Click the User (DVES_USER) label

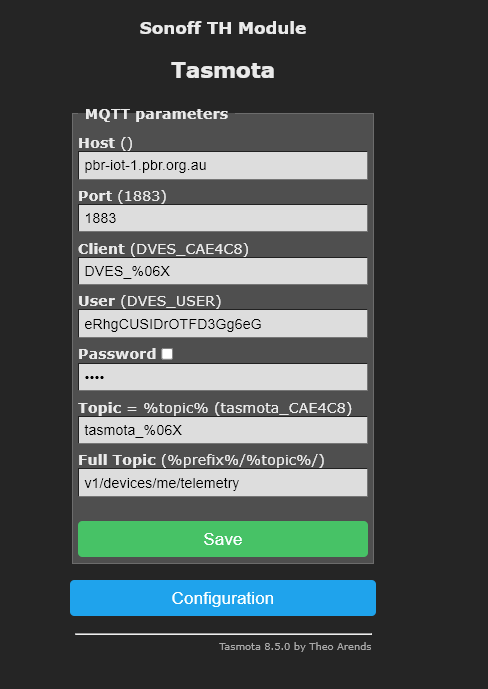tap(150, 301)
